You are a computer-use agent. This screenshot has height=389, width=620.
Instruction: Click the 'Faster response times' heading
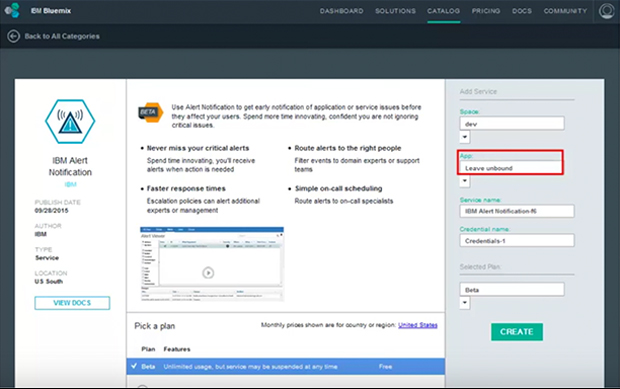[x=186, y=189]
